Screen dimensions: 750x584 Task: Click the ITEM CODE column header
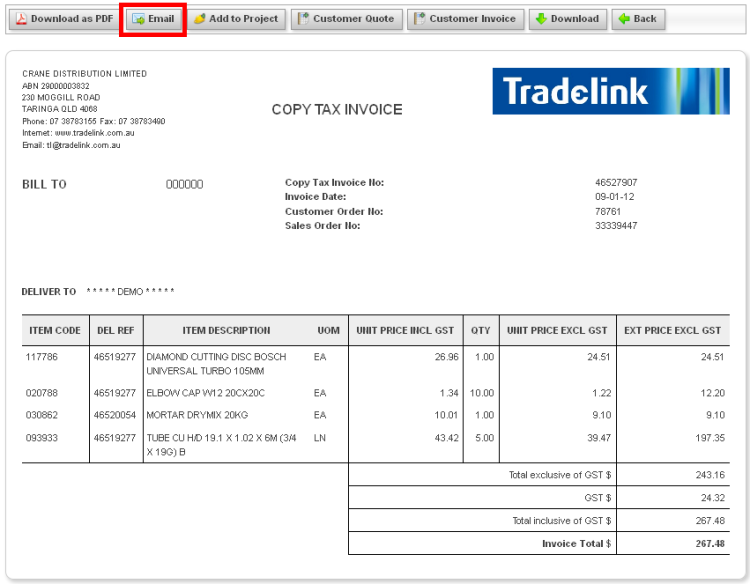pos(55,331)
